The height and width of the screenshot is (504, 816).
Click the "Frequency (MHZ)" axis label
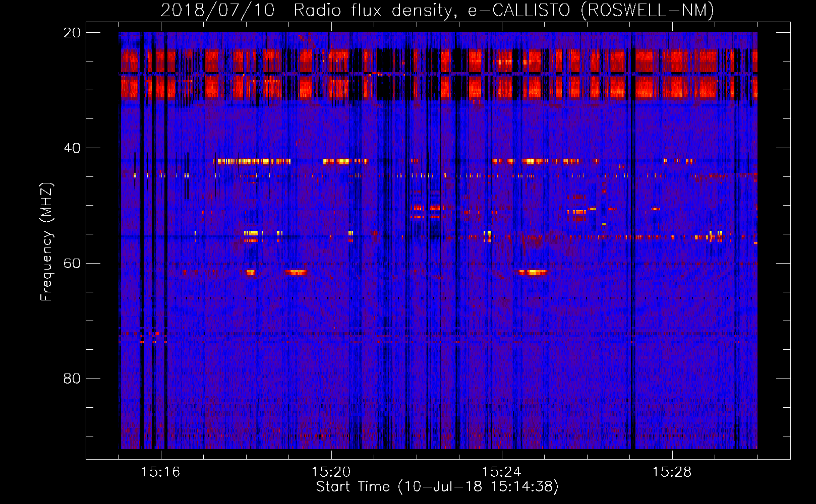[46, 242]
